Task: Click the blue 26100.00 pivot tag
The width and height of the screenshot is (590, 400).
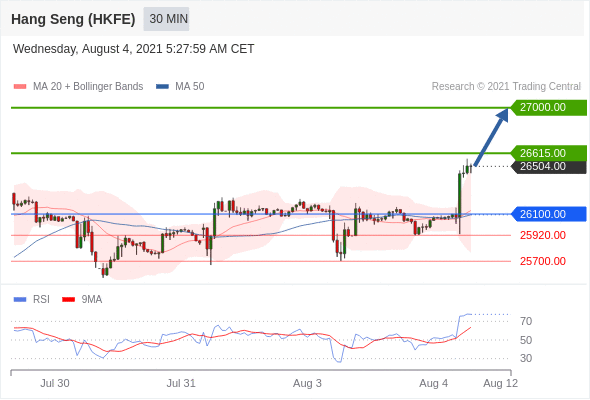Action: (x=549, y=214)
